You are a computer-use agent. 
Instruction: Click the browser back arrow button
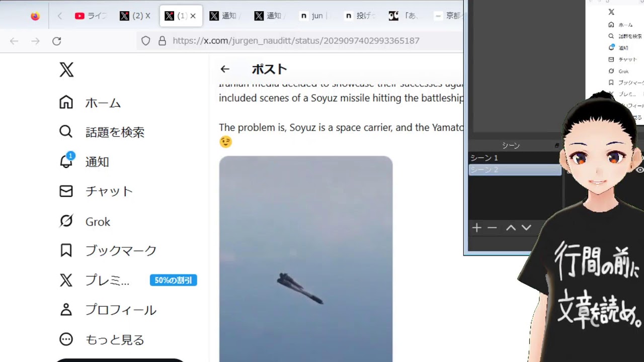click(x=14, y=41)
